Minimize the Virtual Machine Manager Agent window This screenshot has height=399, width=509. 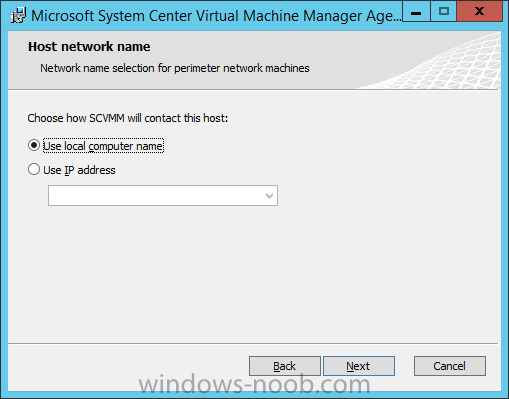click(x=416, y=12)
